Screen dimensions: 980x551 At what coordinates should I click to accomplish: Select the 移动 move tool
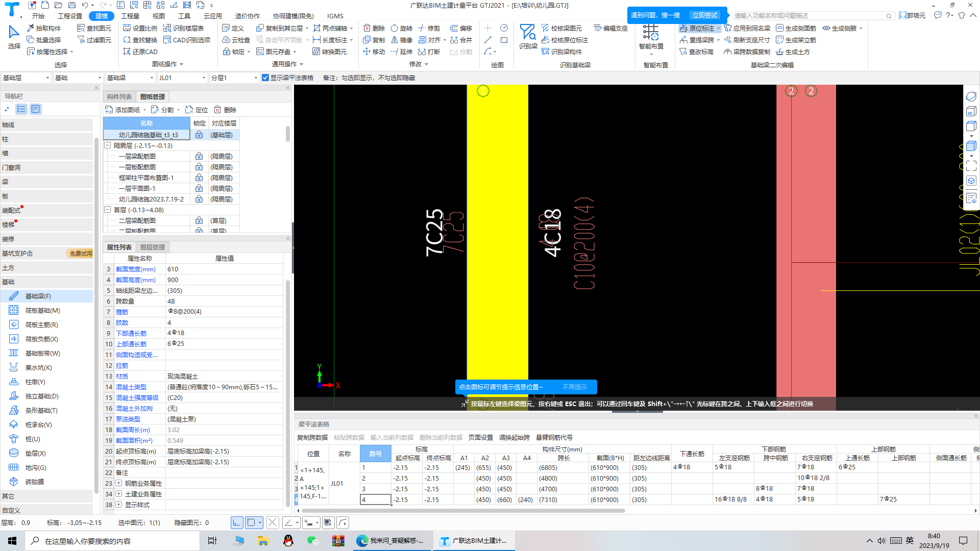(x=374, y=52)
